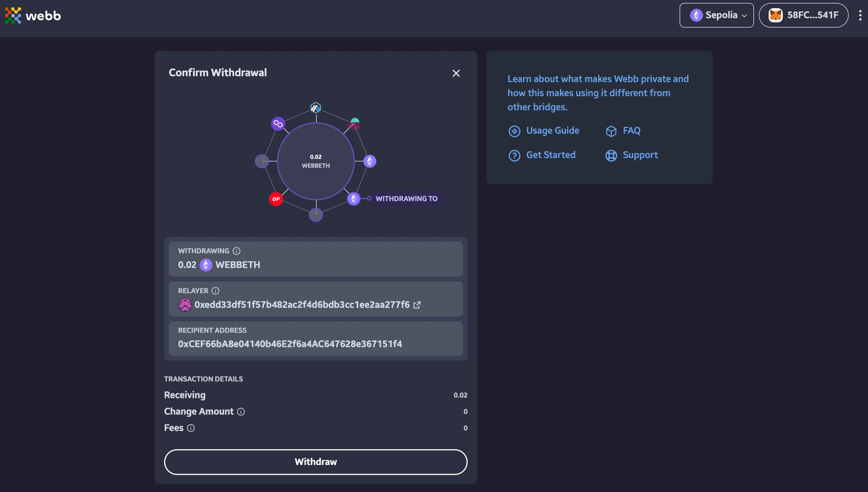Image resolution: width=868 pixels, height=492 pixels.
Task: Click the Learn about Webb private text
Action: (598, 93)
